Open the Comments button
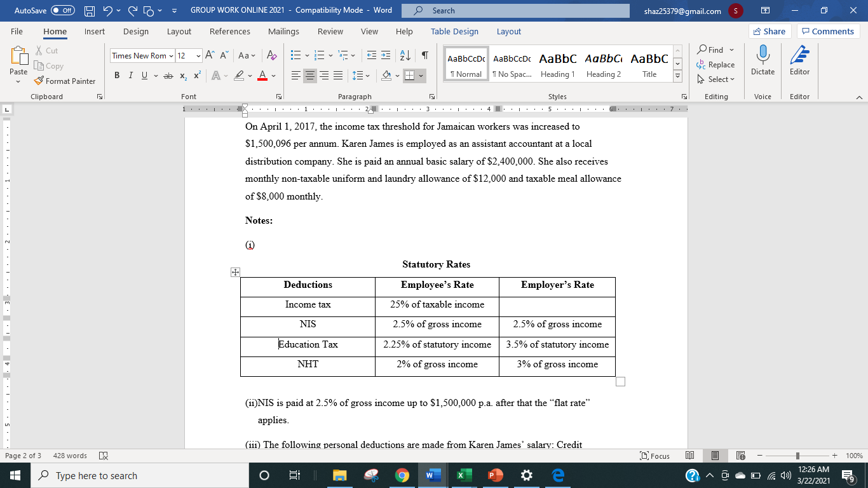 point(828,31)
